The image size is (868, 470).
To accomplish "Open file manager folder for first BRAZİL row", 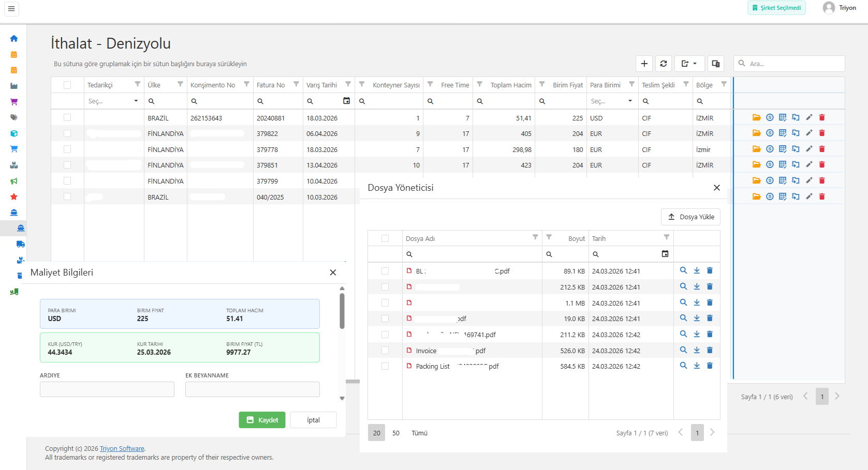I will [x=756, y=118].
